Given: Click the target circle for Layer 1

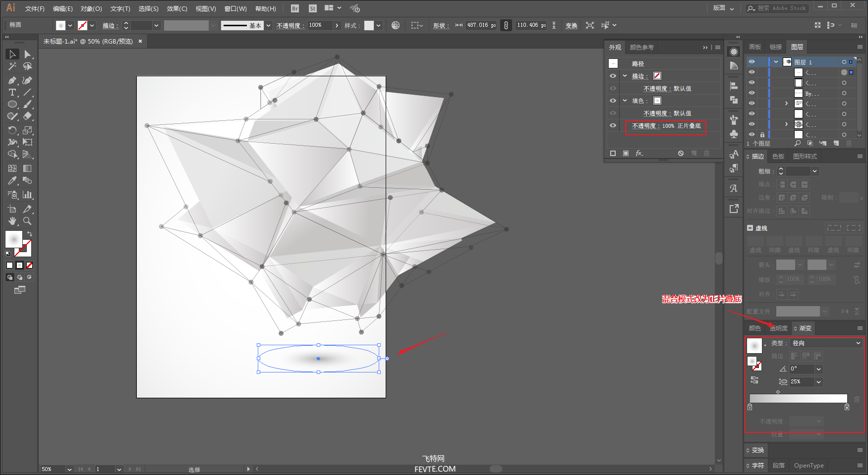Looking at the screenshot, I should (844, 62).
